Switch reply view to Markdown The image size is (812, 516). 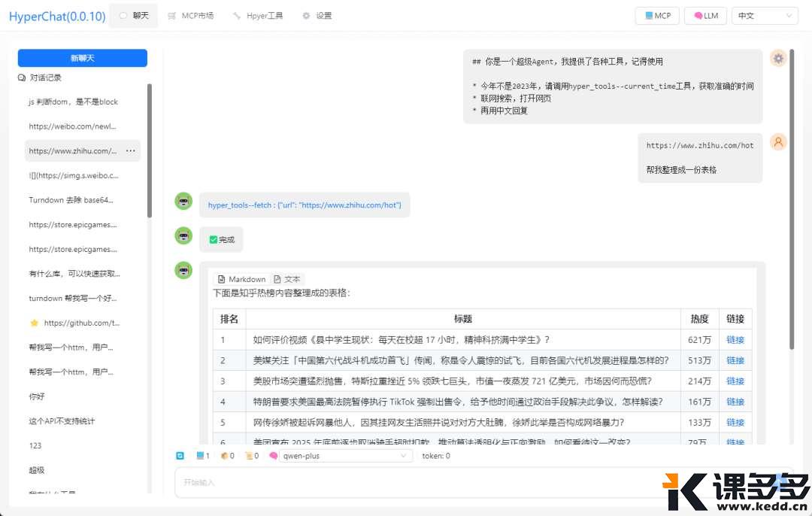click(242, 279)
